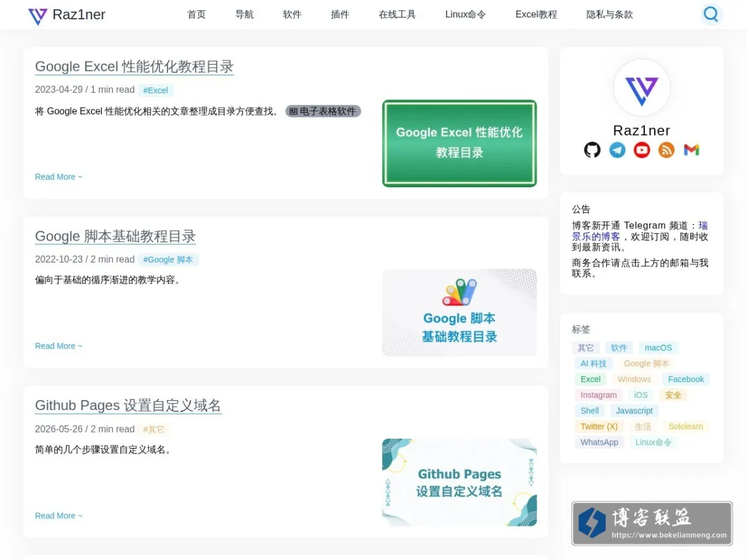Click the Raz1ner logo icon in header
Viewport: 747px width, 560px height.
38,16
